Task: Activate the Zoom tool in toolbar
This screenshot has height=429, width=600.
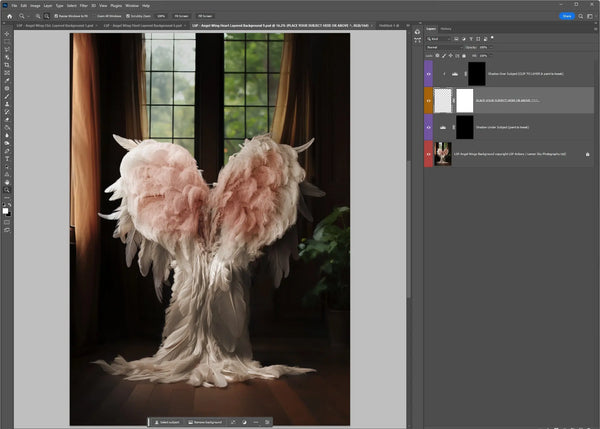Action: pyautogui.click(x=7, y=190)
